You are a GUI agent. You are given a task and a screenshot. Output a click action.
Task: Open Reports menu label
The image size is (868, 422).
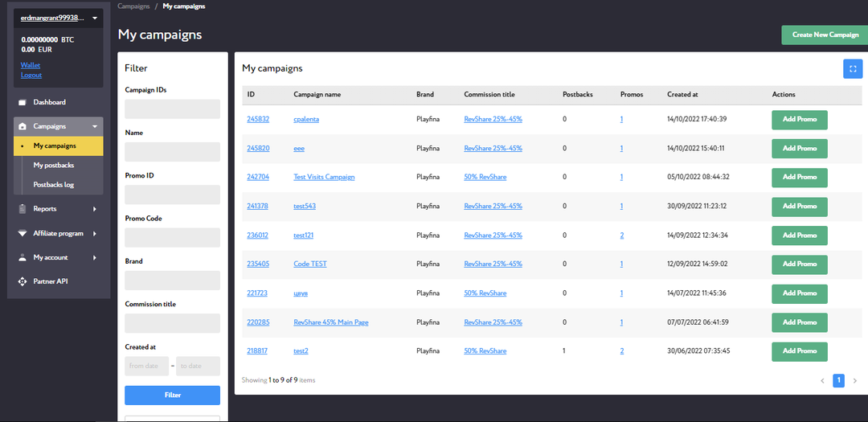(45, 209)
